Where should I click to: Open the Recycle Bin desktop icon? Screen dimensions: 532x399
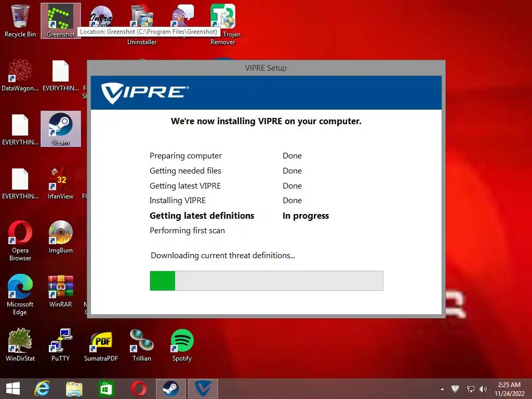click(x=20, y=20)
